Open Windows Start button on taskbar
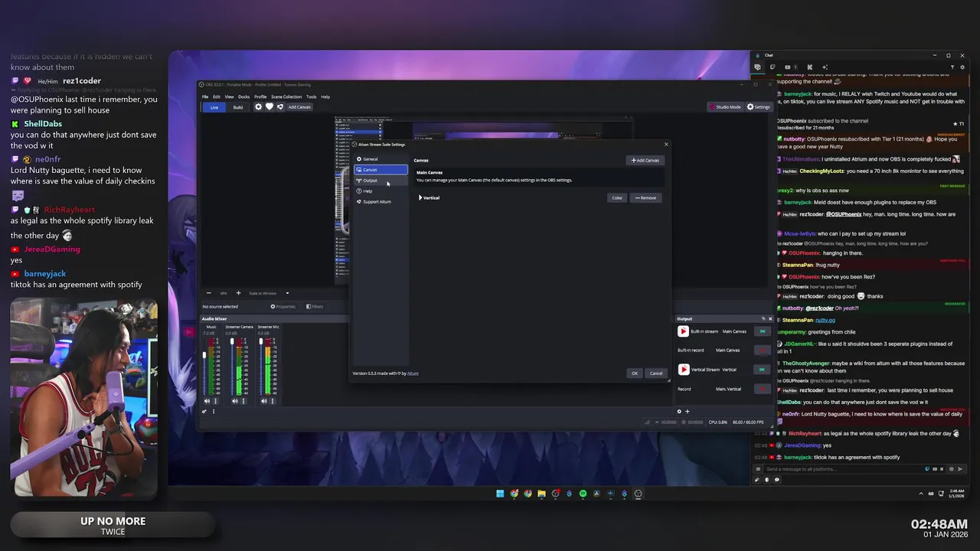The height and width of the screenshot is (551, 980). coord(500,494)
